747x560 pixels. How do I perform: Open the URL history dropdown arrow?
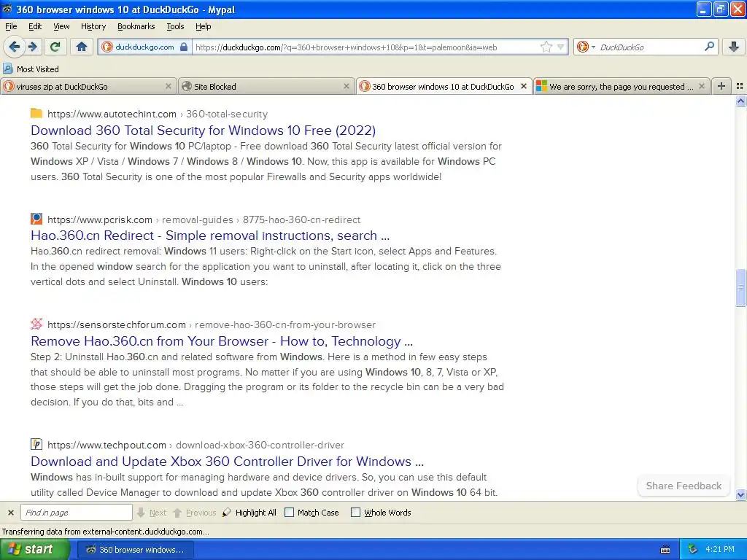pyautogui.click(x=561, y=47)
